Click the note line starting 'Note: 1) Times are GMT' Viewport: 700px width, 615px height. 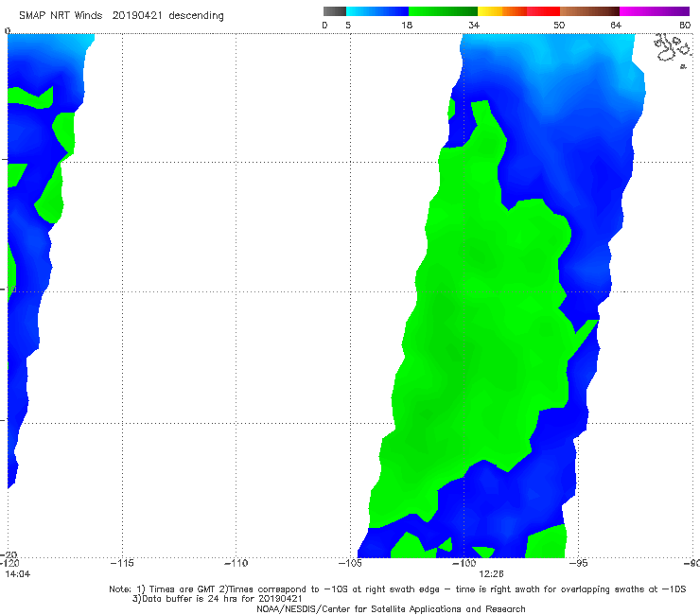(397, 589)
